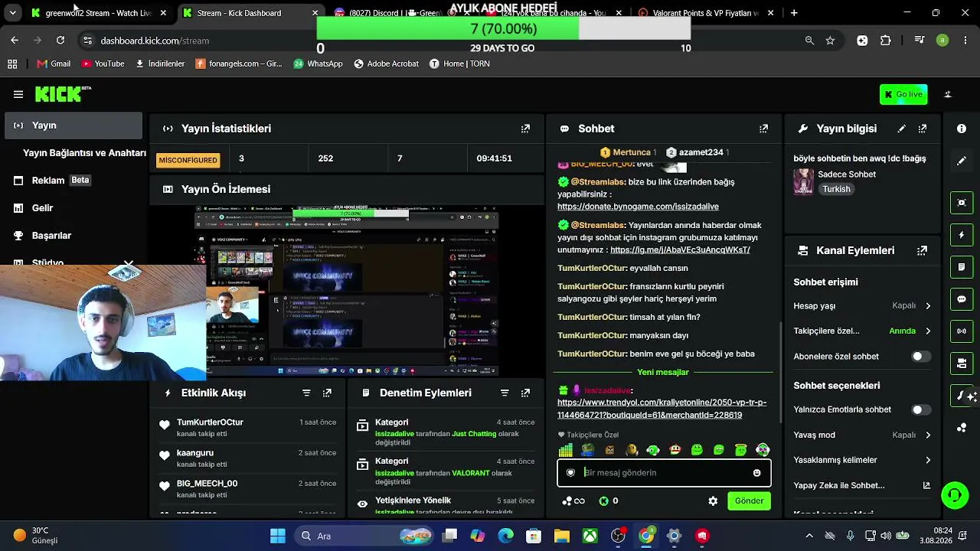Screen dimensions: 980x551
Task: Open the green support headset button
Action: (x=955, y=495)
